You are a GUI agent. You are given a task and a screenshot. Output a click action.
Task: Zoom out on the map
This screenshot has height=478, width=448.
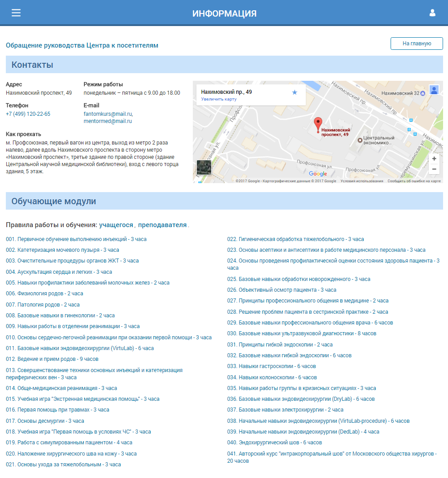pyautogui.click(x=434, y=169)
